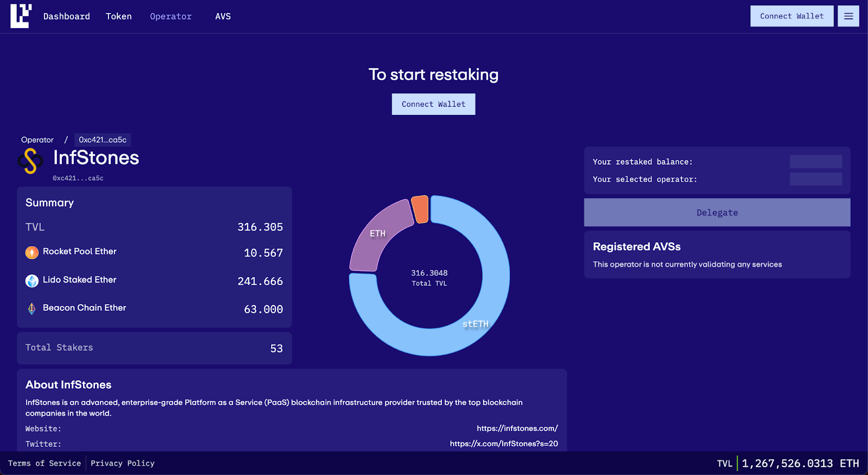Click the 0xc421...ca5c breadcrumb chip
Image resolution: width=868 pixels, height=475 pixels.
103,140
